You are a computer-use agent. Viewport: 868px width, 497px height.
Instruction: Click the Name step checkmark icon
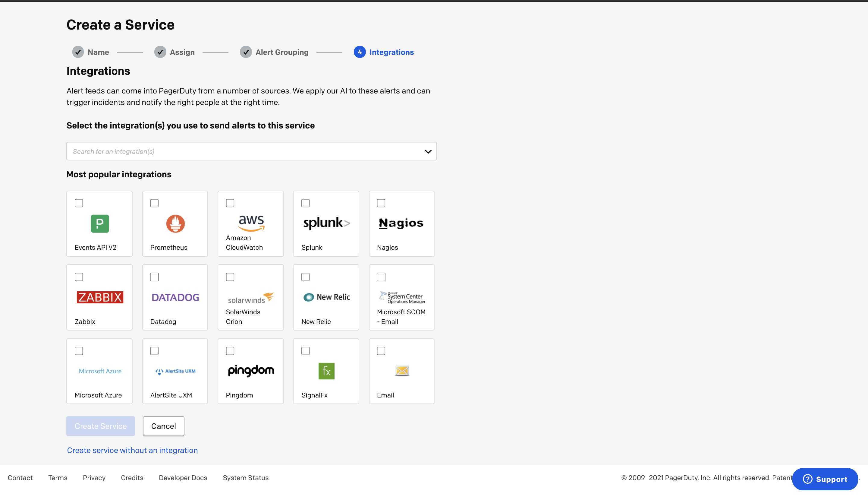(78, 52)
